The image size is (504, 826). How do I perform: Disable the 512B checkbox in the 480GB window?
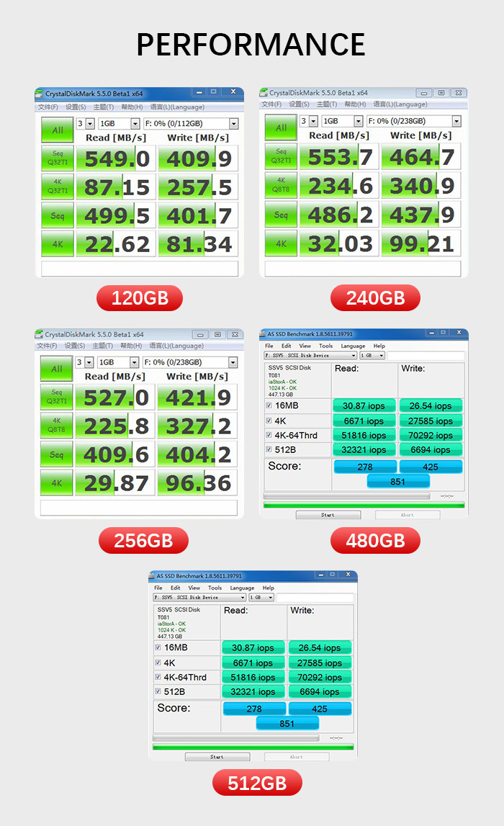[269, 450]
